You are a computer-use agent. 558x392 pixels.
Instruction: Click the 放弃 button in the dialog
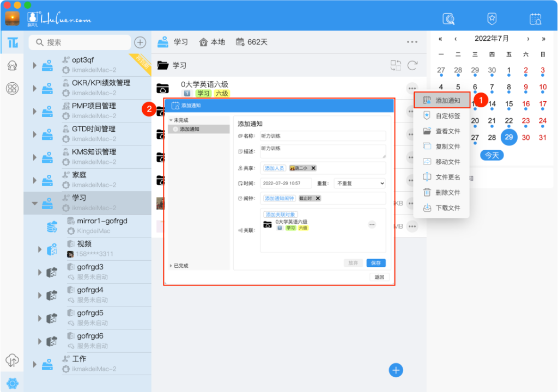353,263
